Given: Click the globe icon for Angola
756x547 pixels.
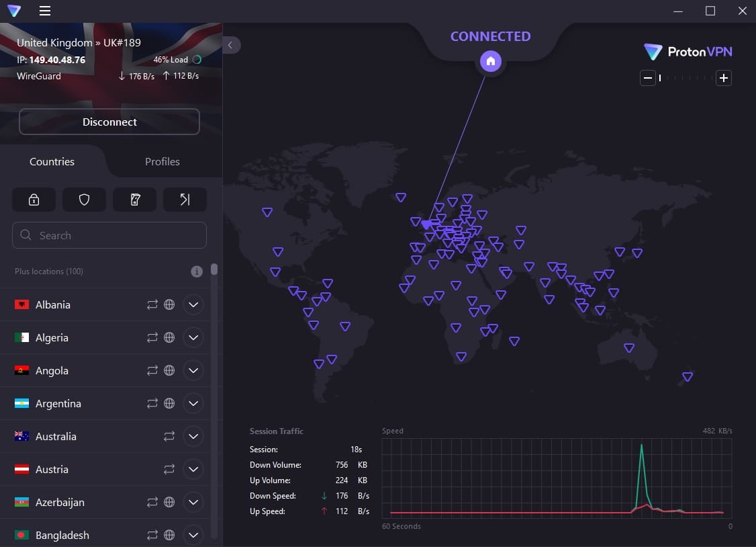Looking at the screenshot, I should [x=169, y=370].
